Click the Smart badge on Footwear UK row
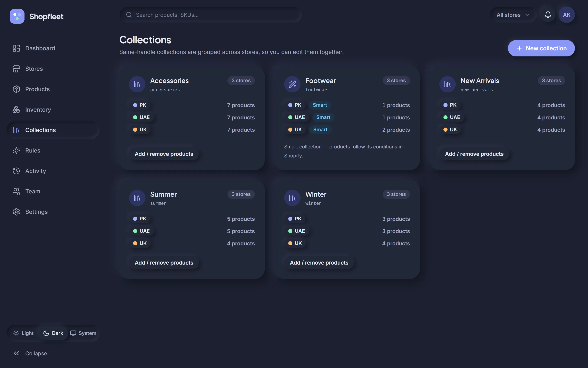This screenshot has height=368, width=588. coord(320,130)
